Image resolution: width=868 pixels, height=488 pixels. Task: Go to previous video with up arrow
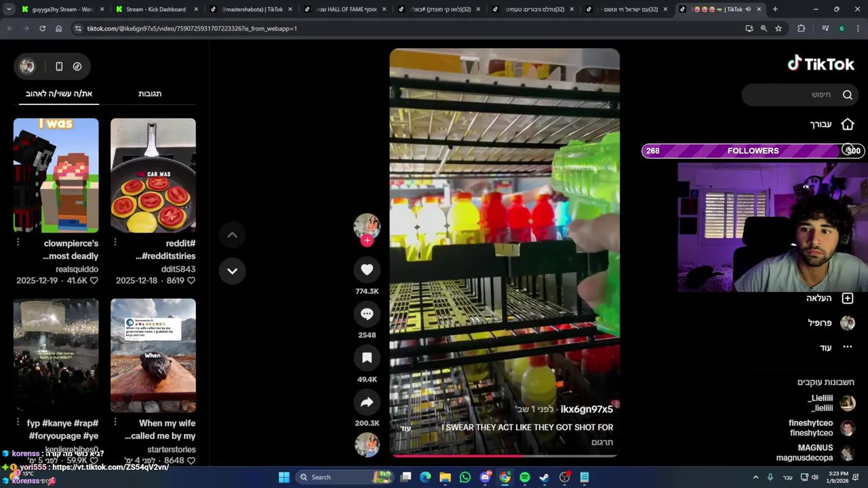pyautogui.click(x=232, y=235)
